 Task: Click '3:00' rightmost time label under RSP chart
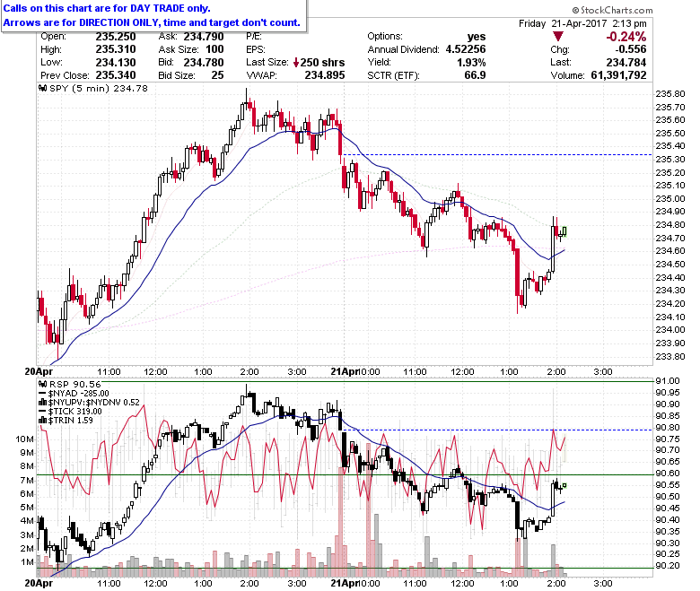point(603,584)
